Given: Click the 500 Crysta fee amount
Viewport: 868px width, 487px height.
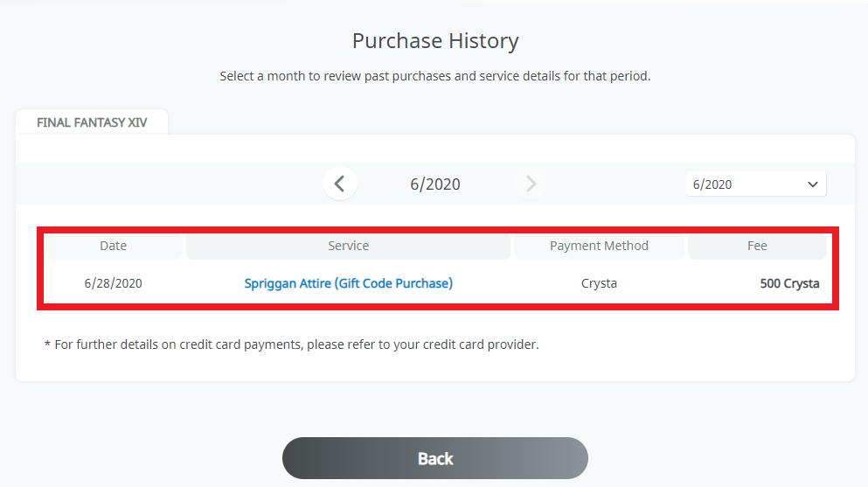Looking at the screenshot, I should point(789,283).
